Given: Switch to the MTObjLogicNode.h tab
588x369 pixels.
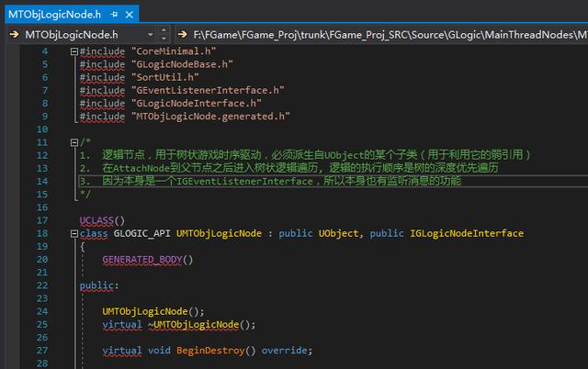Looking at the screenshot, I should point(51,15).
